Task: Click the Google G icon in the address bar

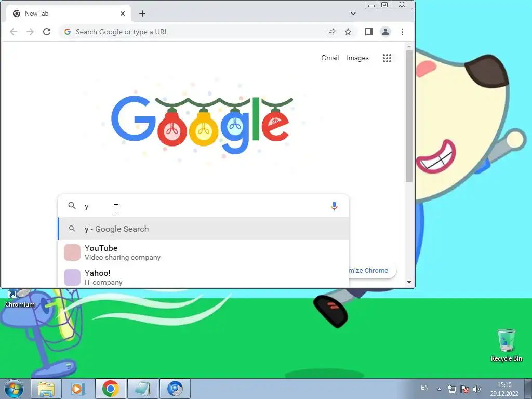Action: pos(68,32)
